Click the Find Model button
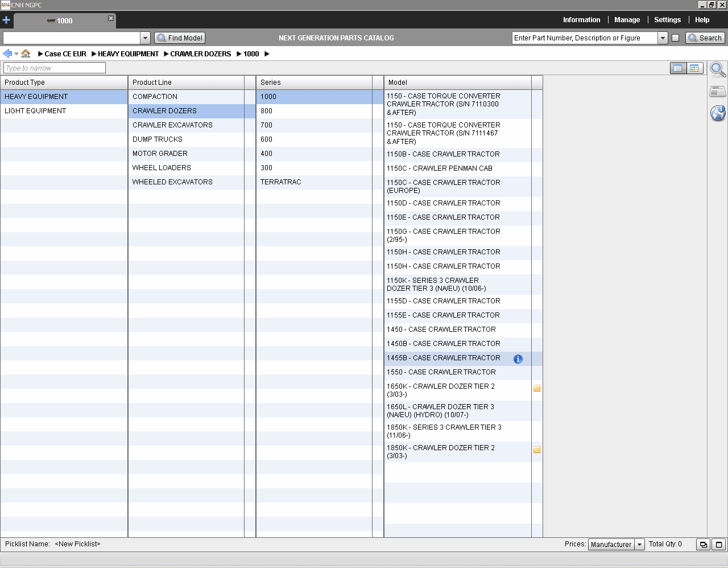Image resolution: width=728 pixels, height=568 pixels. [180, 38]
